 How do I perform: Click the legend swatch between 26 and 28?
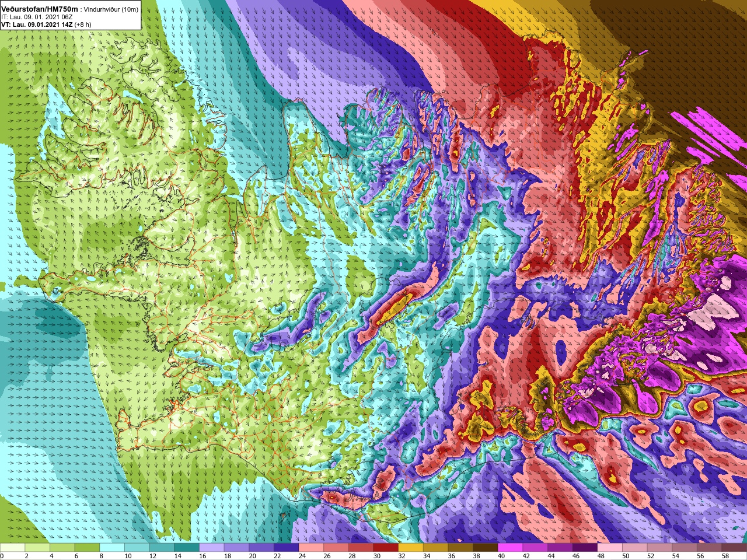[x=336, y=548]
